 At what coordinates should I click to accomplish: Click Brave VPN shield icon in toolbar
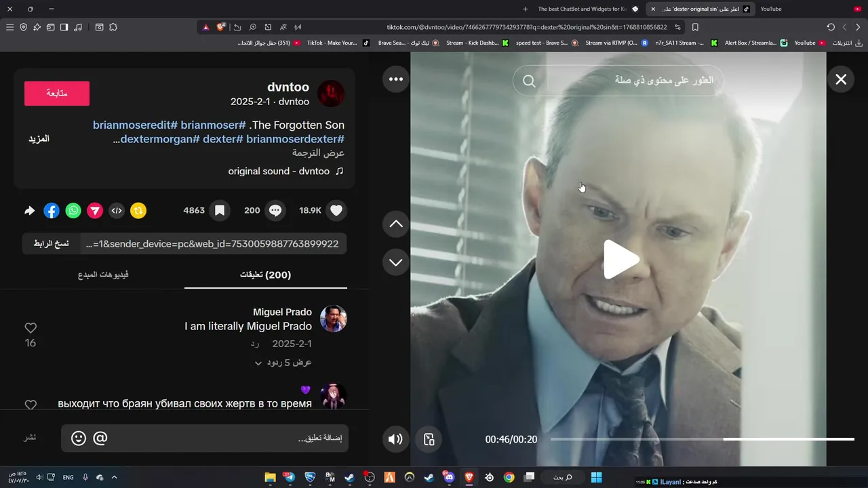pyautogui.click(x=23, y=27)
